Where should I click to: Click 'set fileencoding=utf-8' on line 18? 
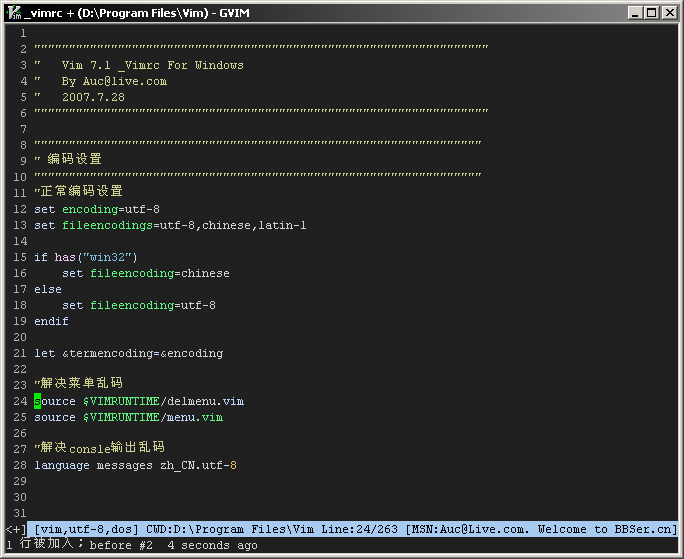[139, 305]
